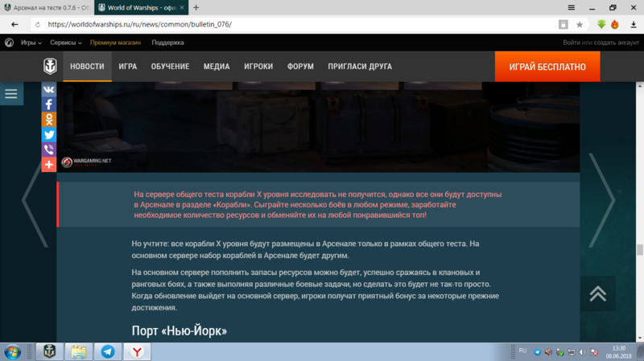Click the scrollbar down arrow
Viewport: 644px width, 361px height.
(x=639, y=338)
